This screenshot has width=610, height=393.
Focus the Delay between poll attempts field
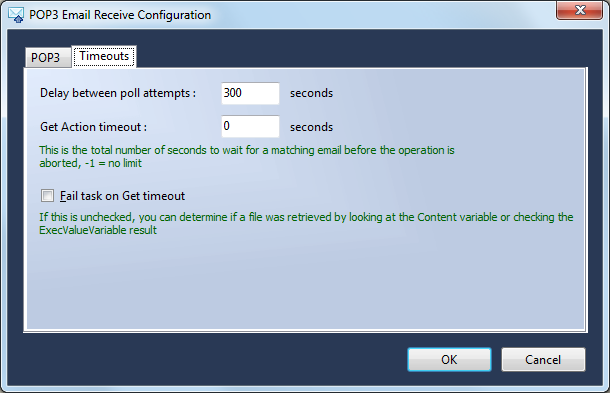250,93
